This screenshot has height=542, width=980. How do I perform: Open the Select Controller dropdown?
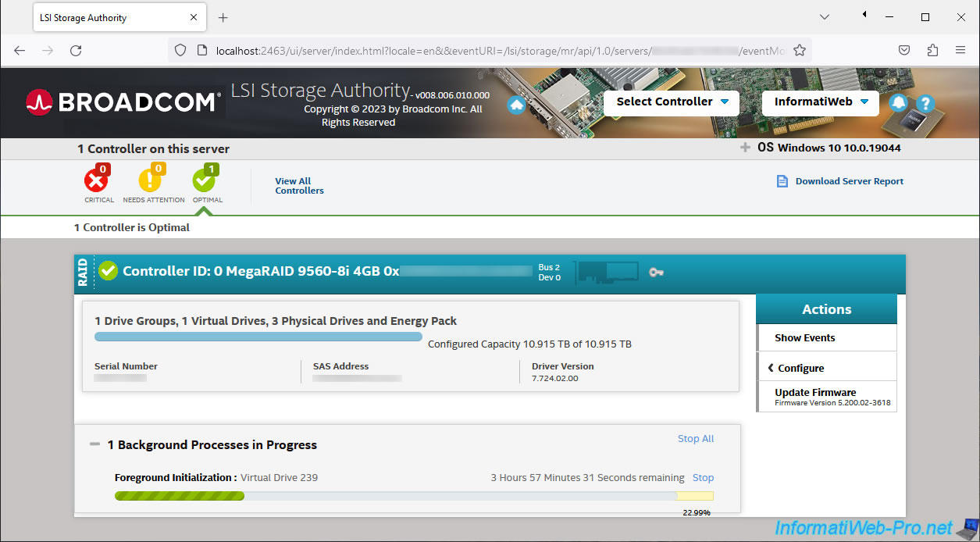pos(672,102)
